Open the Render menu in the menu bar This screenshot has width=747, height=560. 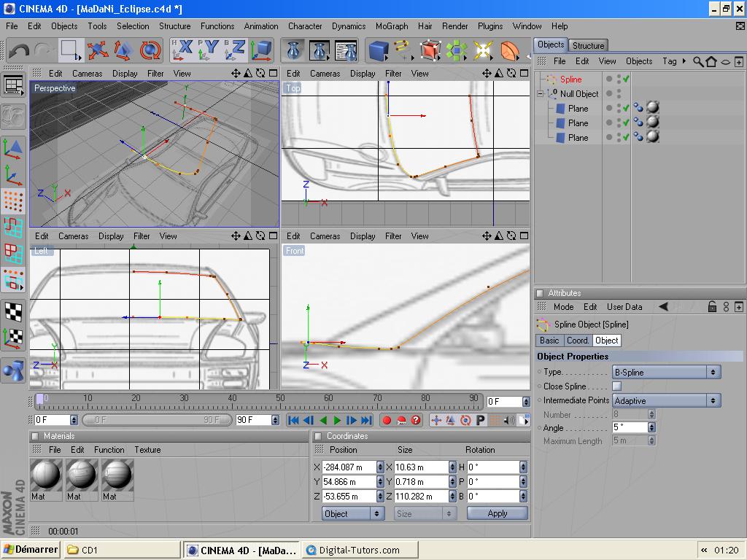coord(454,26)
